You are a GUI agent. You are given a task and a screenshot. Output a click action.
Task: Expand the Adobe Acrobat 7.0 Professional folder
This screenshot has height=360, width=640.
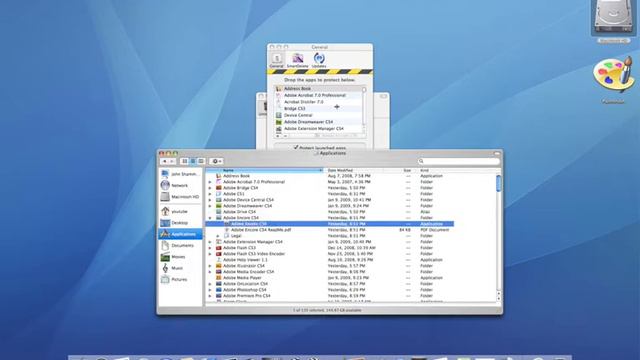click(x=210, y=182)
